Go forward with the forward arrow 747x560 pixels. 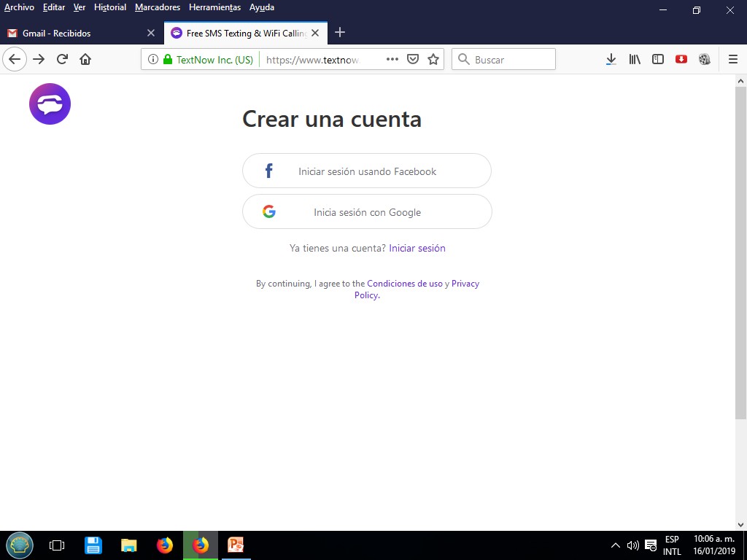[x=39, y=59]
